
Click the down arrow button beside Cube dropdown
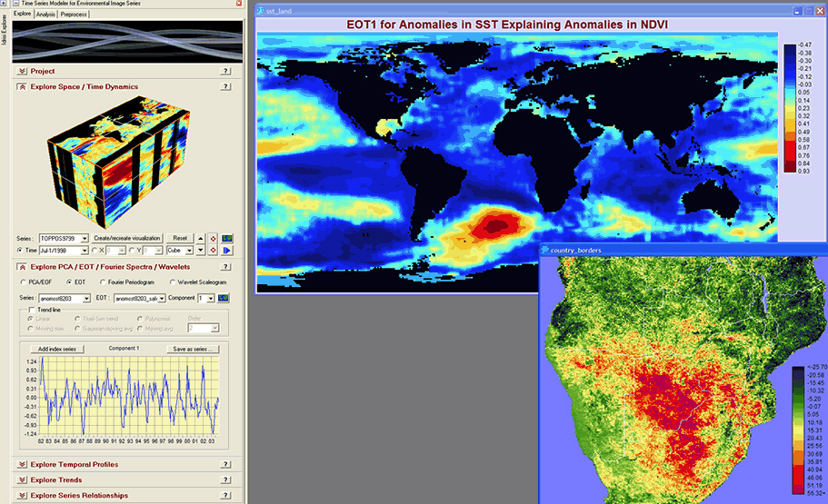(x=201, y=250)
